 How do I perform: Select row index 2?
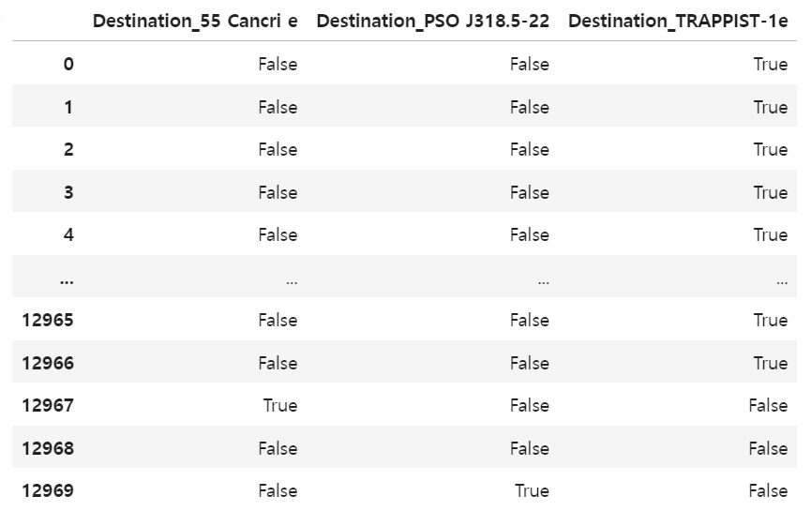click(x=68, y=150)
